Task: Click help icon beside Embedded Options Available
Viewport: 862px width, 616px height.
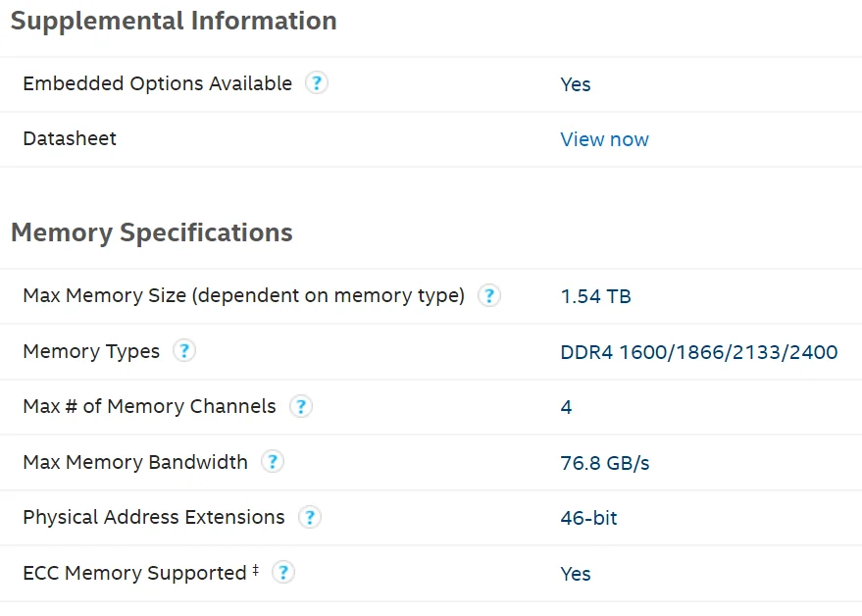Action: click(x=316, y=83)
